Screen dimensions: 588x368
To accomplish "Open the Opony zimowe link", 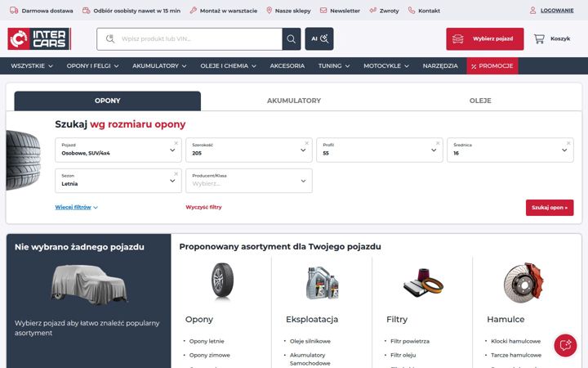I will click(x=210, y=355).
